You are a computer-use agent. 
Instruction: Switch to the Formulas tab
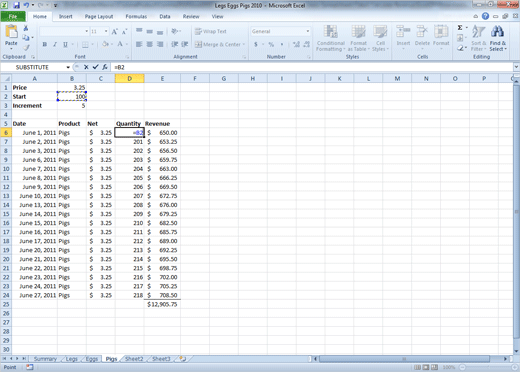pos(136,16)
